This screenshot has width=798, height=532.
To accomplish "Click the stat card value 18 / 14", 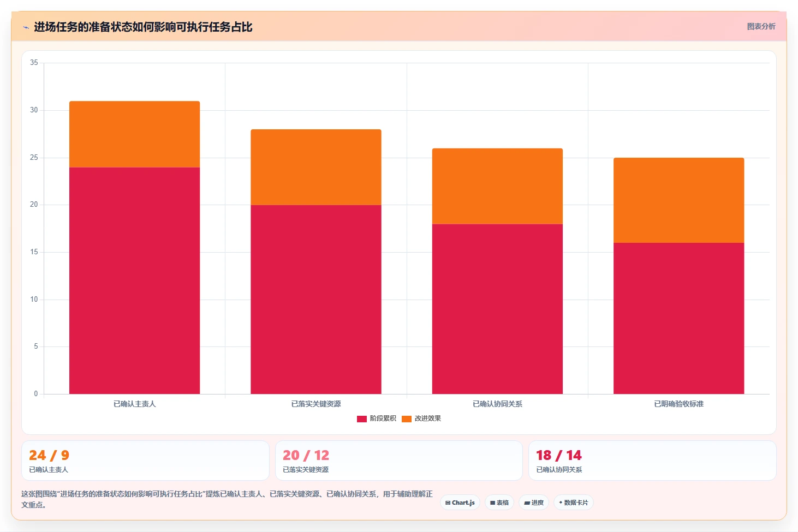I will coord(559,455).
